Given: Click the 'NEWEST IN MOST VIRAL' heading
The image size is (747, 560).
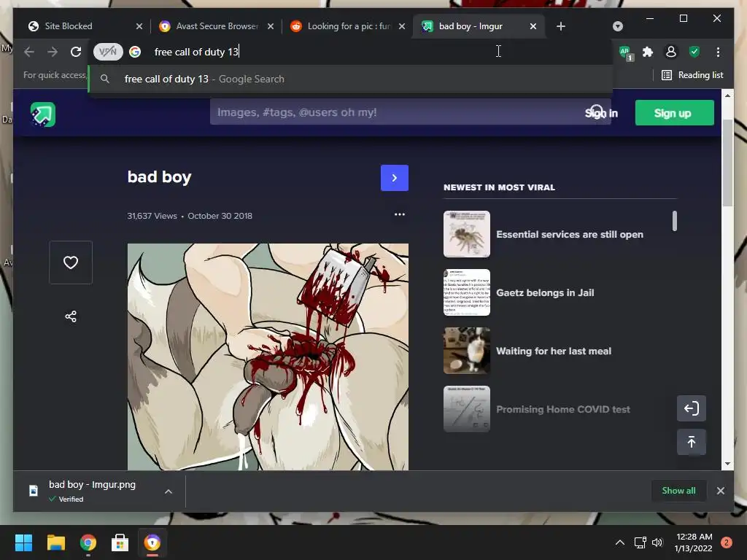Looking at the screenshot, I should (x=499, y=187).
